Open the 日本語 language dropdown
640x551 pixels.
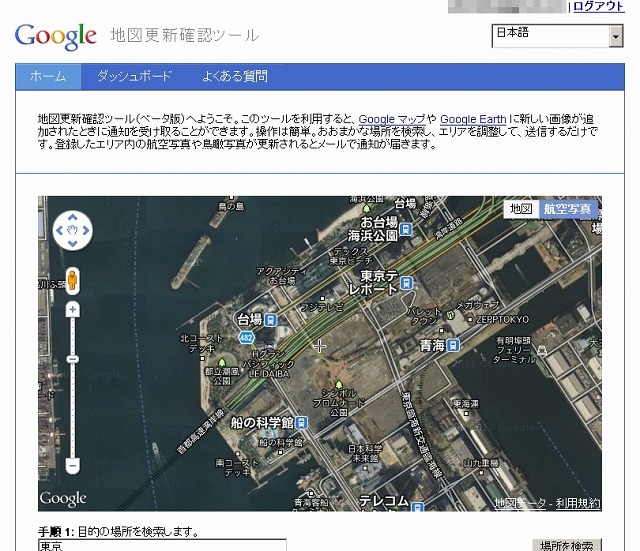pyautogui.click(x=558, y=36)
